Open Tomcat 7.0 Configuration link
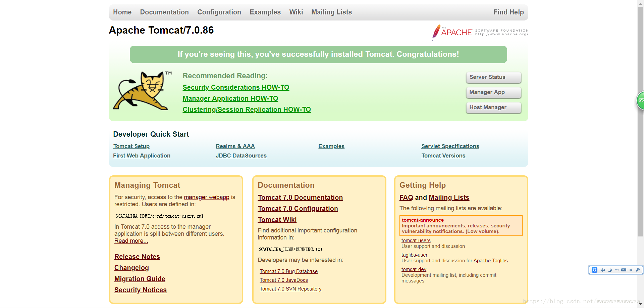 click(x=298, y=209)
